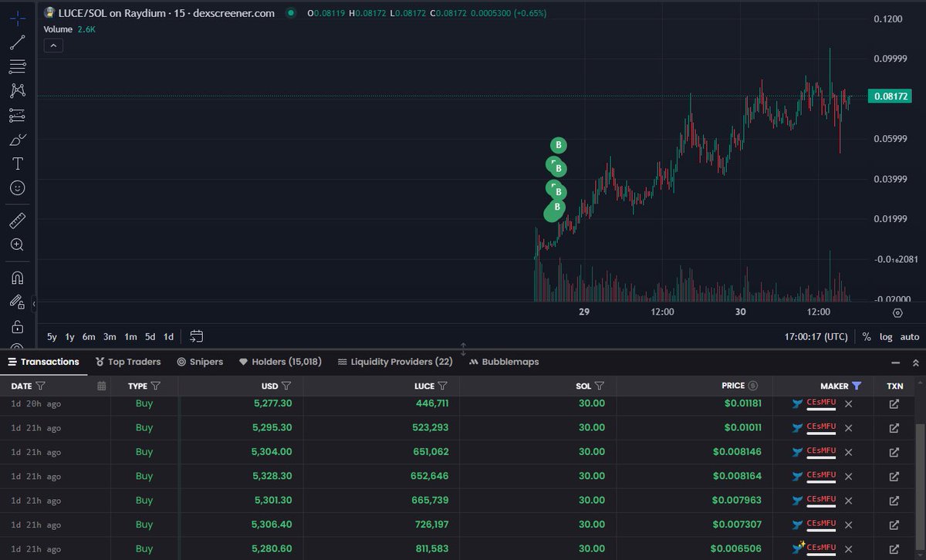Select the crosshair cursor tool
The width and height of the screenshot is (926, 560).
point(17,17)
